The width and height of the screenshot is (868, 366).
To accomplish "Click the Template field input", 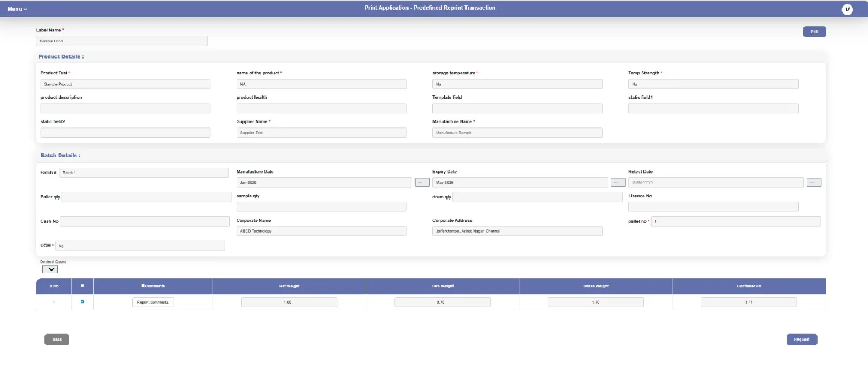I will pos(517,108).
